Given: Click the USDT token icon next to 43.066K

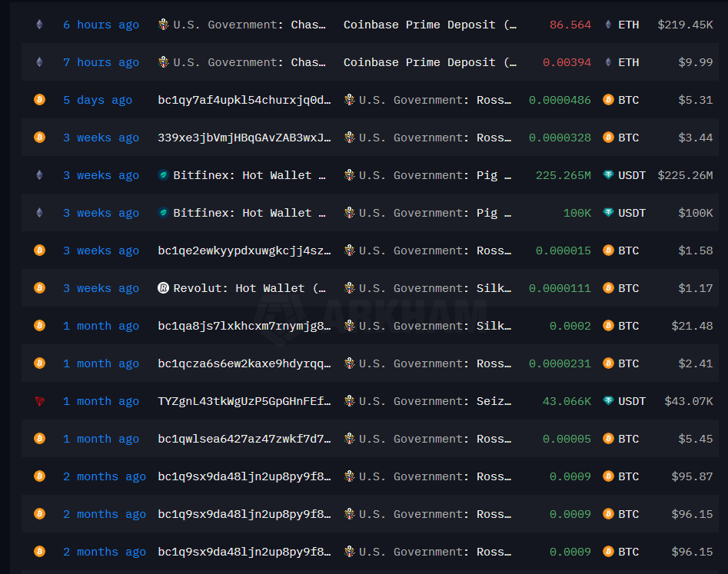Looking at the screenshot, I should point(608,401).
